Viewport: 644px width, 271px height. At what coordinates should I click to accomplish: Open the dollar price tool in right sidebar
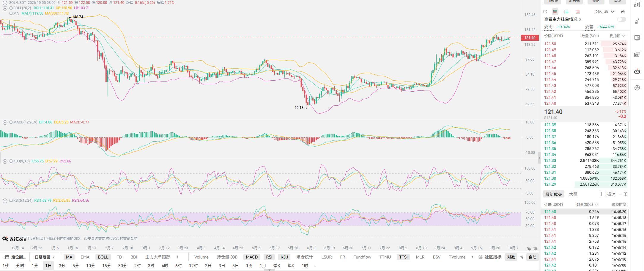pos(637,4)
